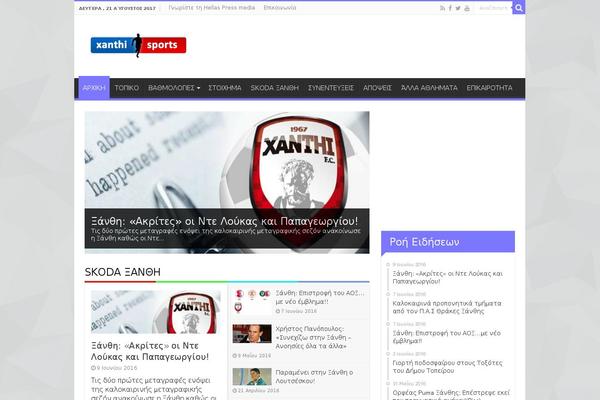
Task: Open the ΤΟΠΙΚΟ menu item
Action: pyautogui.click(x=127, y=88)
